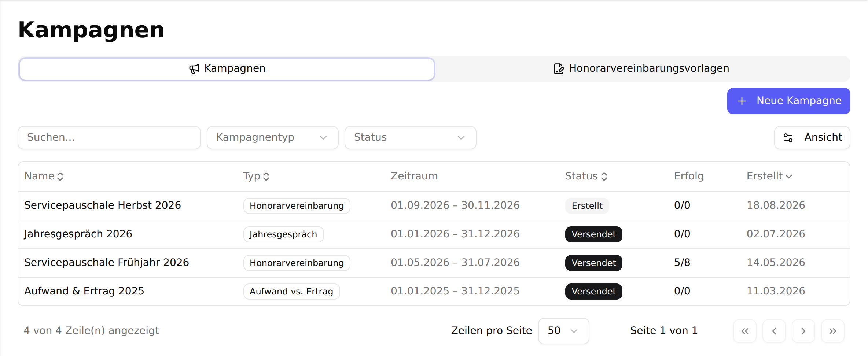Image resolution: width=868 pixels, height=356 pixels.
Task: Click the created date 18.08.2026
Action: click(x=776, y=205)
